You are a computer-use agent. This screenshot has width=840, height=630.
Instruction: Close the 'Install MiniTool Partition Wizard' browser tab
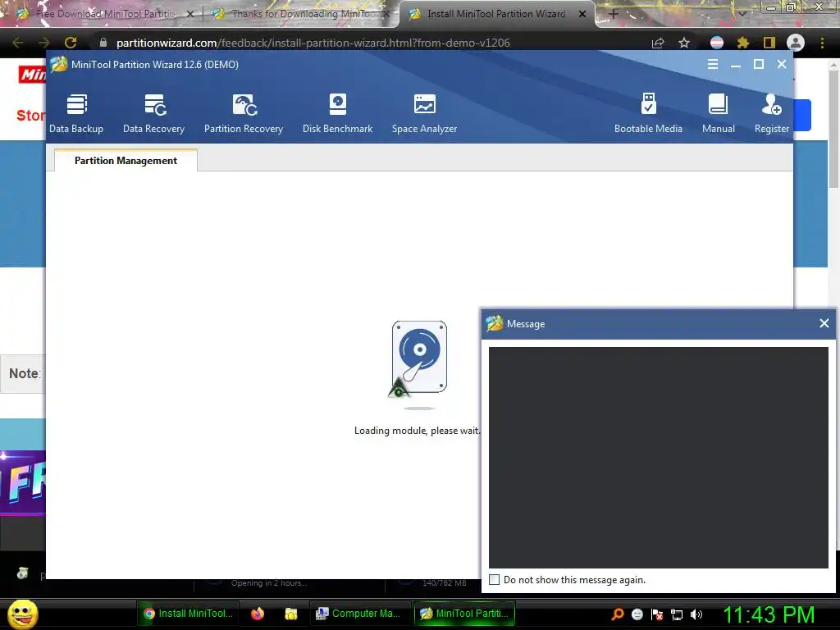click(x=582, y=14)
